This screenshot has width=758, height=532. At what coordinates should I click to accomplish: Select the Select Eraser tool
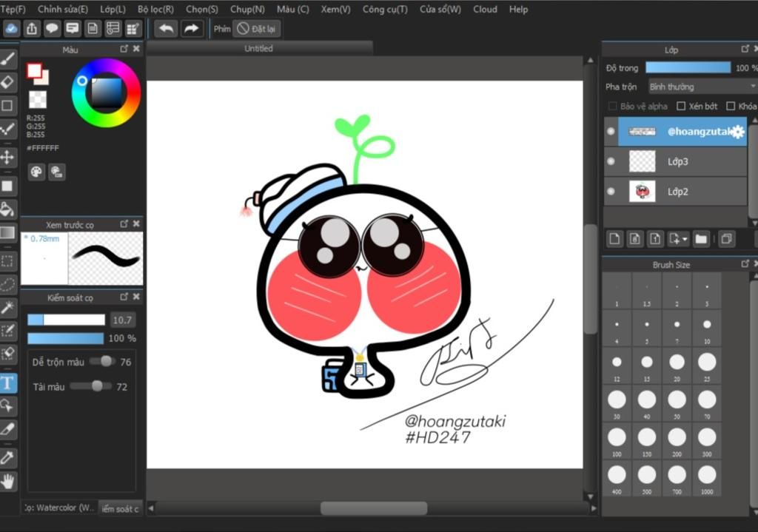point(7,354)
